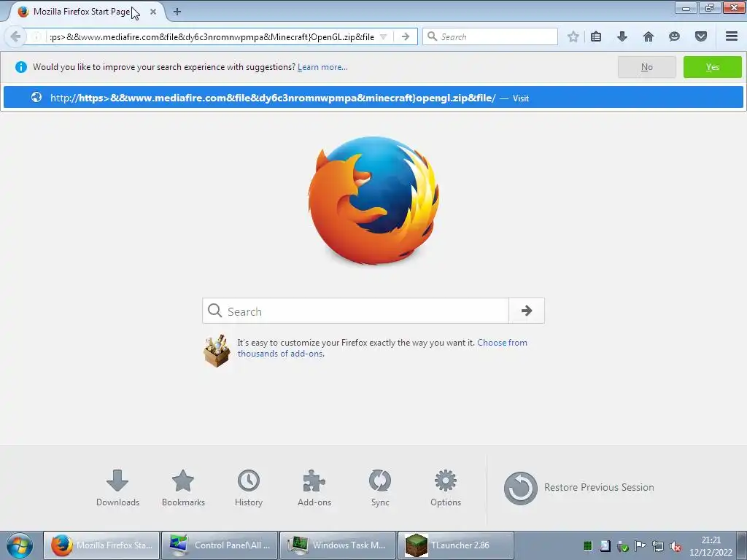Open Choose from thousands of add-ons link
The height and width of the screenshot is (560, 747).
(382, 348)
